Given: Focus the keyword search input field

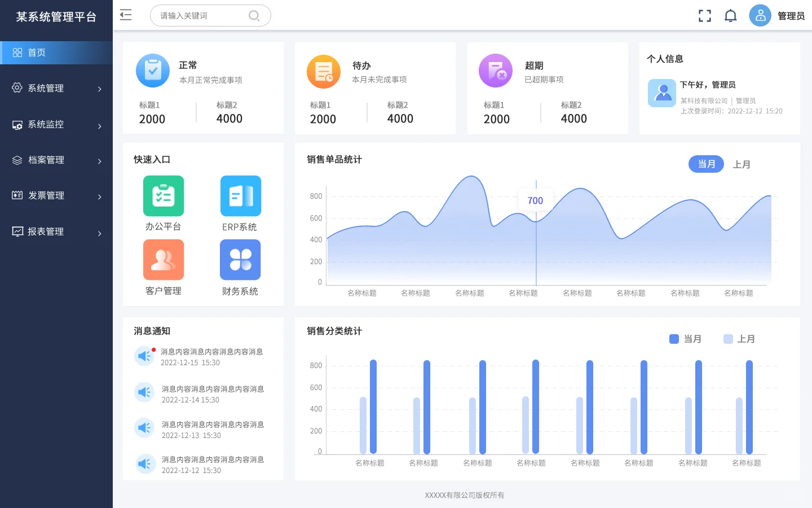Looking at the screenshot, I should (200, 16).
